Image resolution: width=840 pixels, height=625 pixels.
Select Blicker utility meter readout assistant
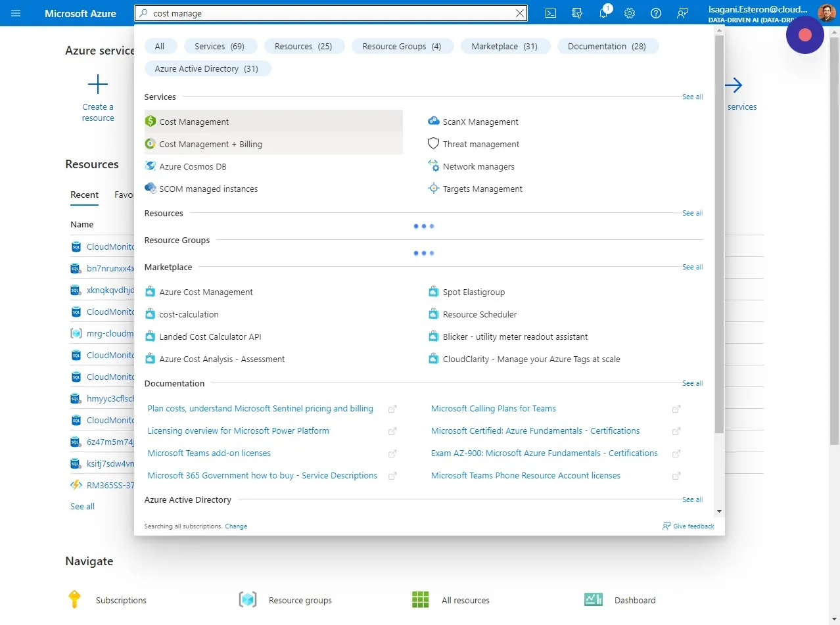click(515, 336)
